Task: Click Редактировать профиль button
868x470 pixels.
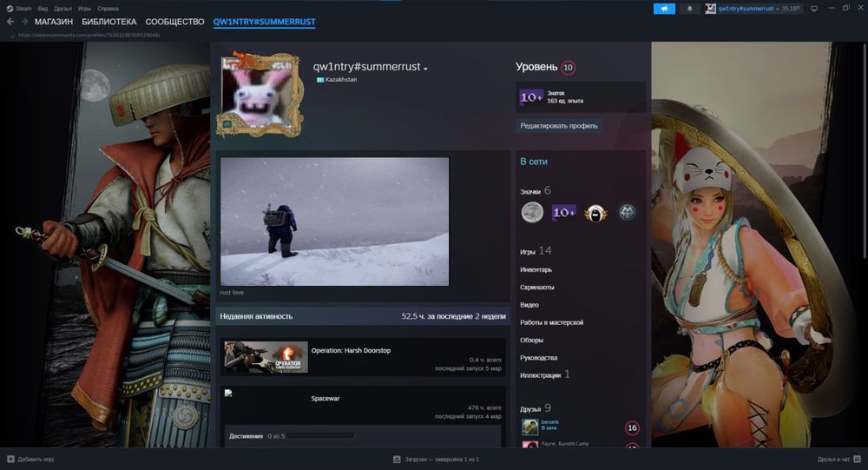Action: (559, 126)
